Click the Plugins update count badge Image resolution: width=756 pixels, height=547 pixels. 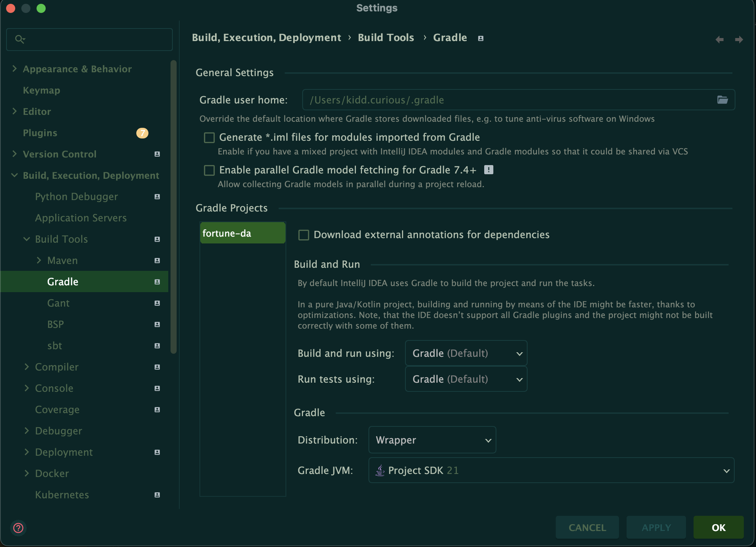pyautogui.click(x=142, y=133)
